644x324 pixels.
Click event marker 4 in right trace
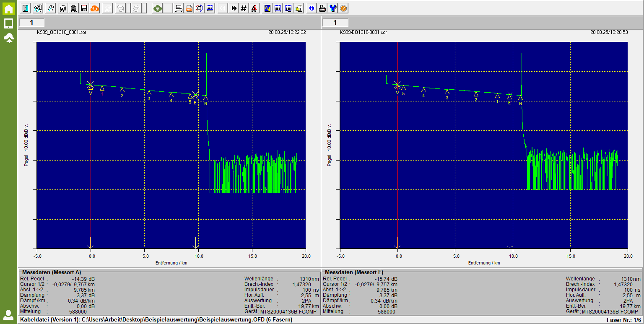click(x=423, y=90)
